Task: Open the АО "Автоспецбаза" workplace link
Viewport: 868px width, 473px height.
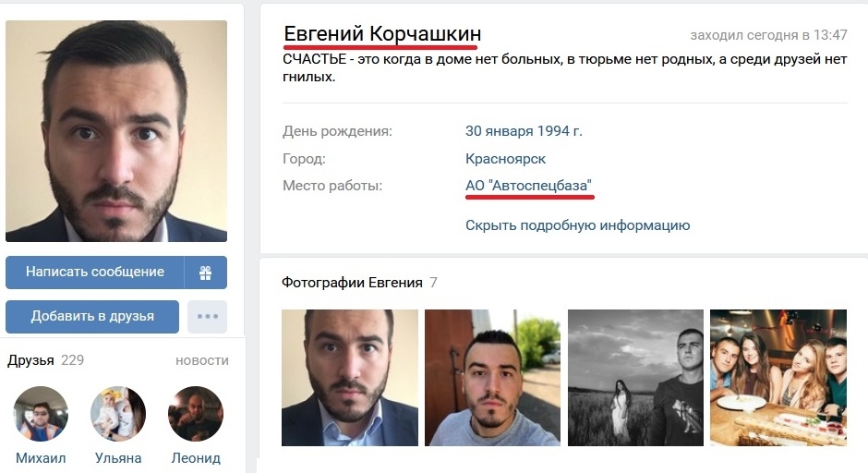Action: coord(529,186)
